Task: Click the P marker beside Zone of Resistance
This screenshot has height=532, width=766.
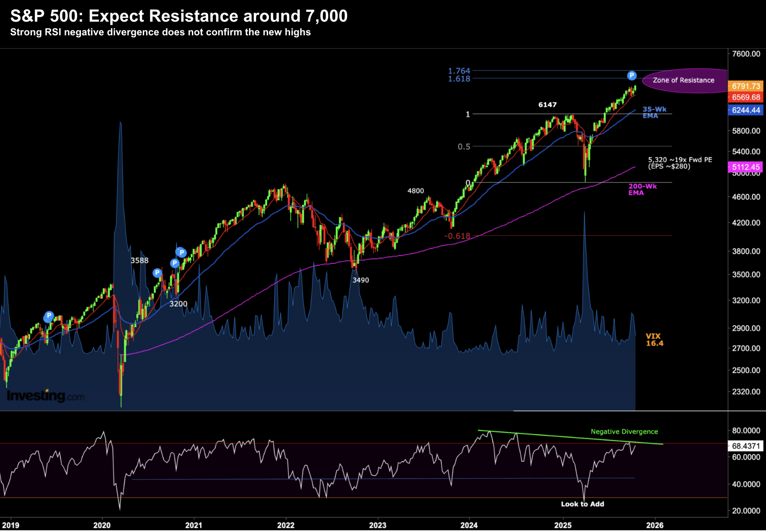Action: pos(632,76)
